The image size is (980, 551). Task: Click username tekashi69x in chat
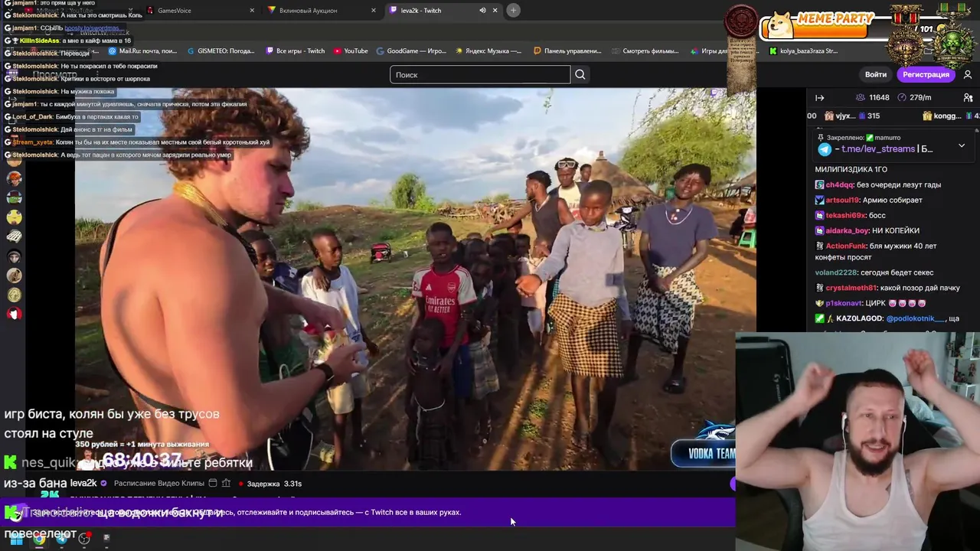coord(845,215)
